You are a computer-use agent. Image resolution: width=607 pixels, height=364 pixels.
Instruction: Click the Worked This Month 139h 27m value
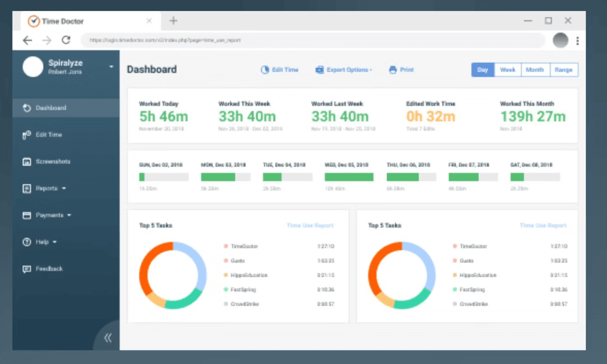click(533, 116)
